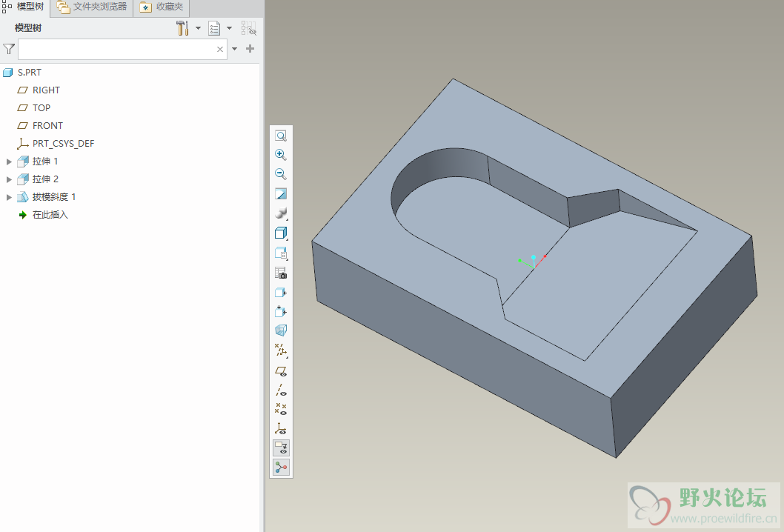784x532 pixels.
Task: Click the Zoom In magnifier icon
Action: pyautogui.click(x=281, y=155)
